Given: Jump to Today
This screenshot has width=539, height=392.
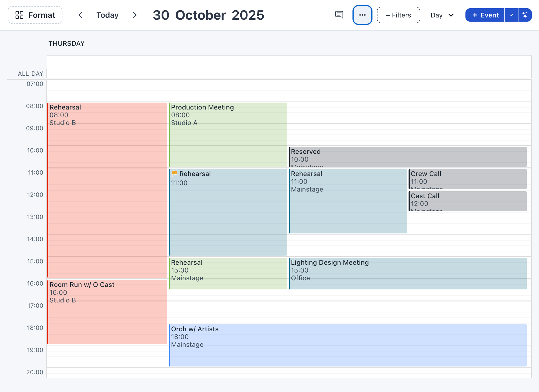Looking at the screenshot, I should [107, 15].
